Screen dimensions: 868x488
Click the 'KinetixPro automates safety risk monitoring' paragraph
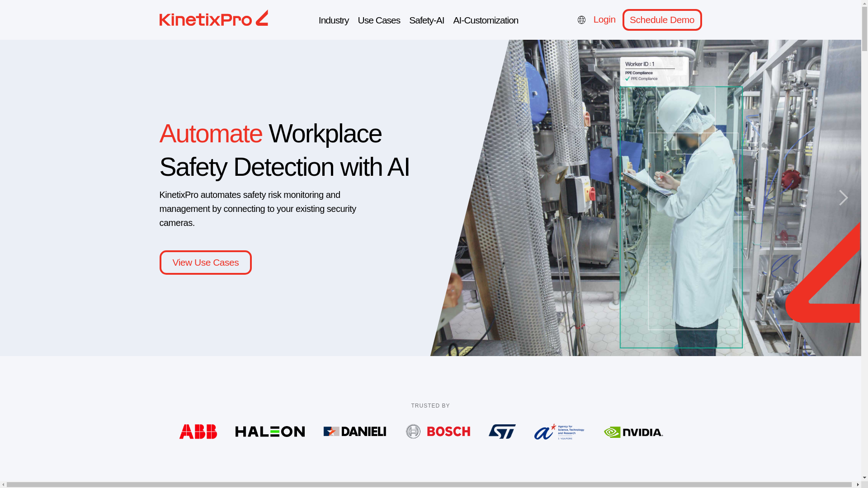tap(258, 209)
